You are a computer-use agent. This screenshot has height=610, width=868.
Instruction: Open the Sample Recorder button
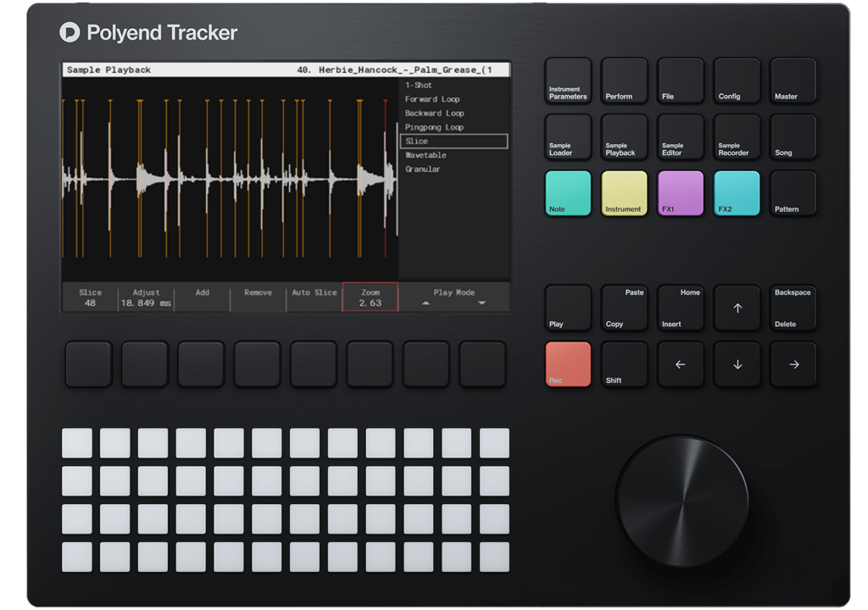click(737, 136)
